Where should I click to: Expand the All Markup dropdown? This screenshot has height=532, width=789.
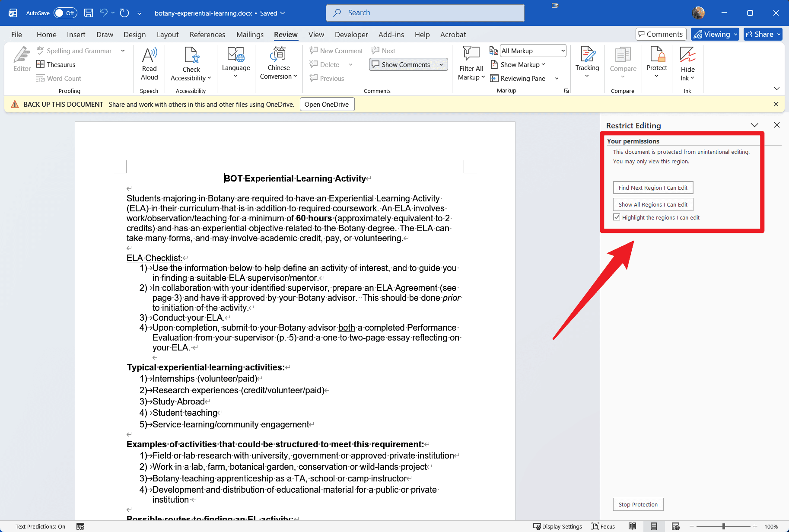pyautogui.click(x=563, y=51)
